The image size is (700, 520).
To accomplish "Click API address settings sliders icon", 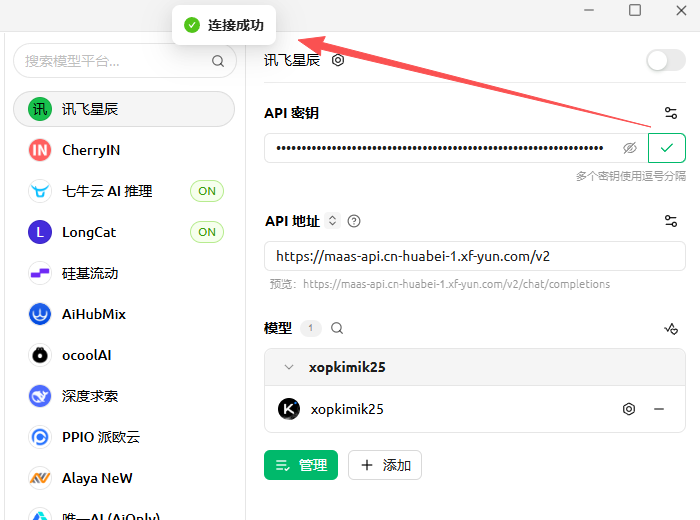I will point(671,221).
